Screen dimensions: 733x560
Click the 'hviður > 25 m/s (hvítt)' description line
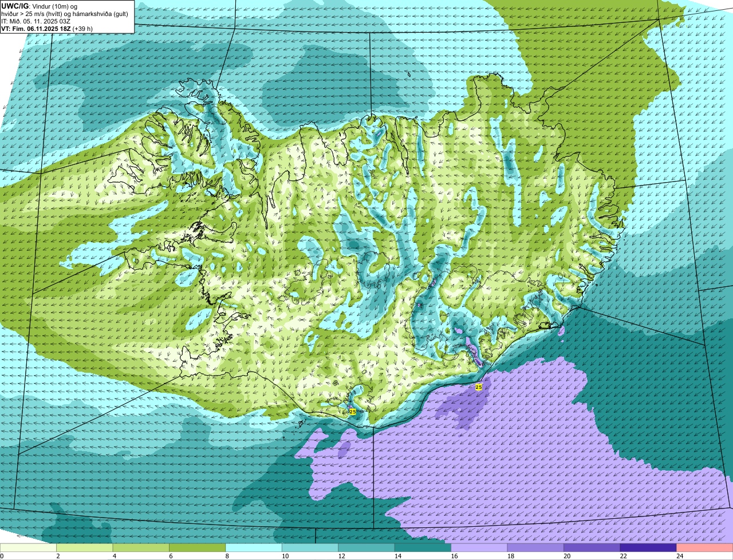(x=65, y=14)
